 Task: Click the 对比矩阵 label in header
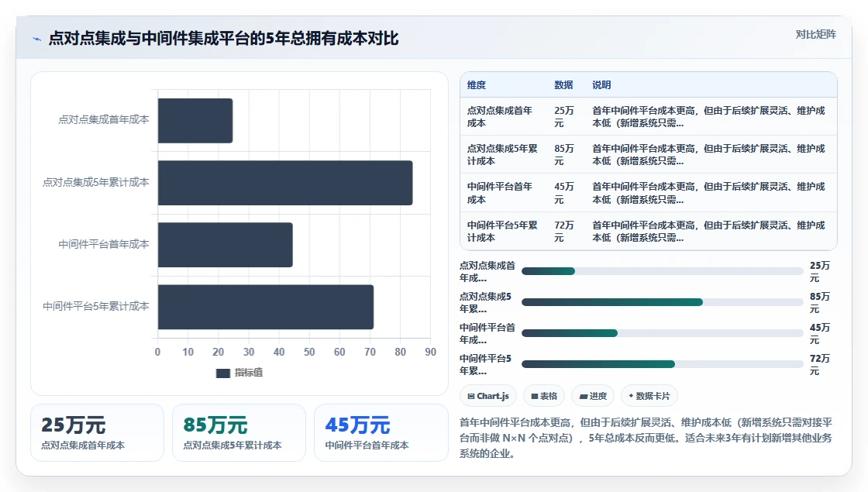(815, 34)
